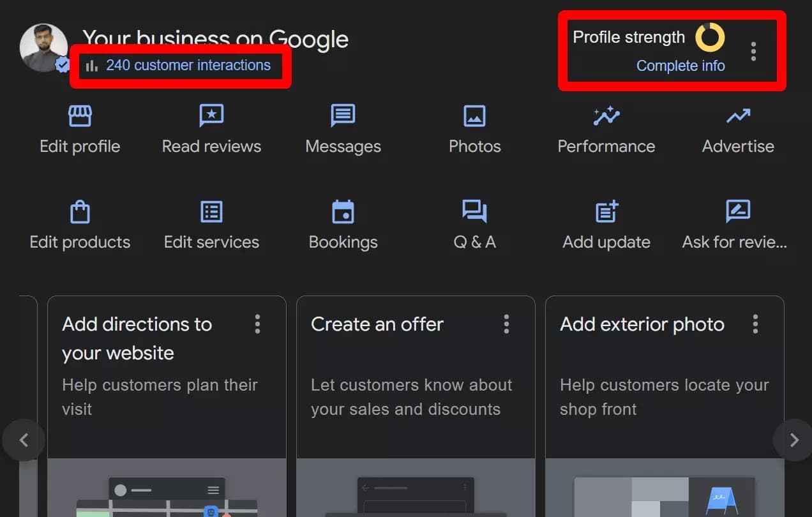Click the Performance label
Screen dimensions: 812x517
pyautogui.click(x=606, y=146)
